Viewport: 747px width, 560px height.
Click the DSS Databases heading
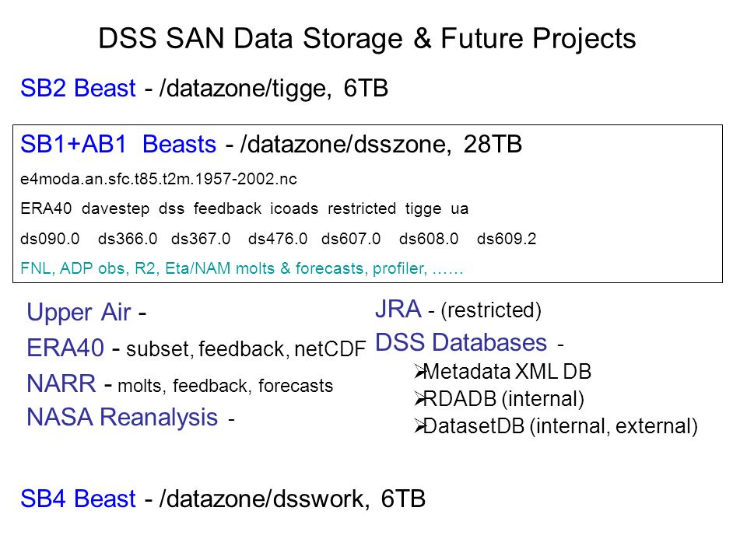pos(461,342)
